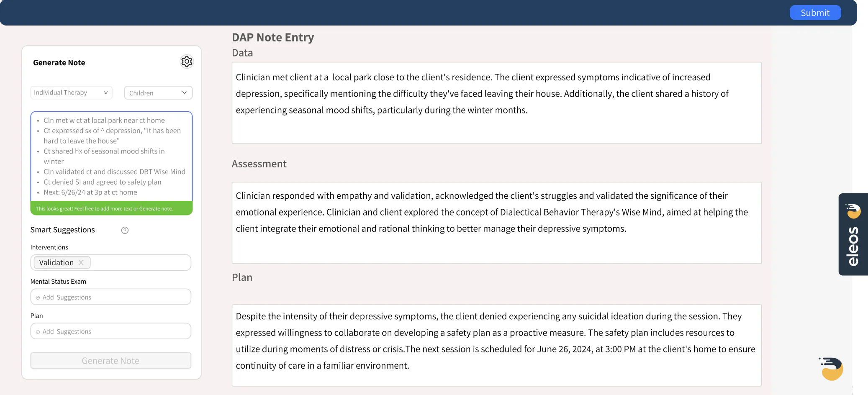The height and width of the screenshot is (395, 868).
Task: Click the shorthand session notes entry box
Action: pyautogui.click(x=111, y=157)
